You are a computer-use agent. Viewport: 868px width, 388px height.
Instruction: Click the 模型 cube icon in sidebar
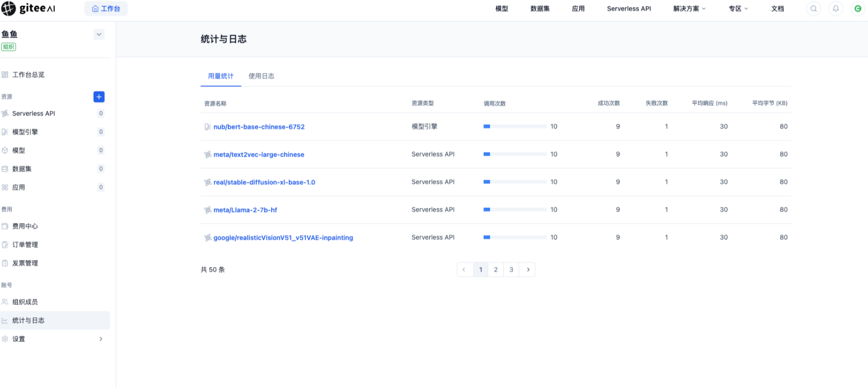(5, 150)
